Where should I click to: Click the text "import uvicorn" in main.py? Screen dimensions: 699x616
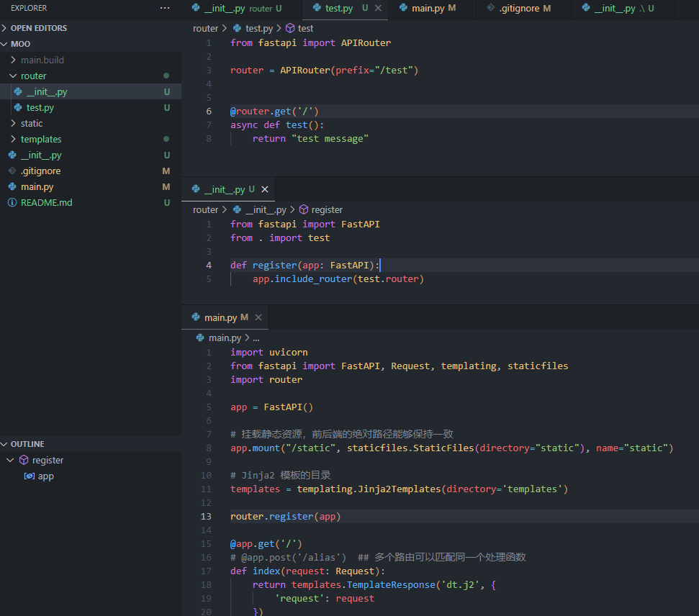coord(269,353)
